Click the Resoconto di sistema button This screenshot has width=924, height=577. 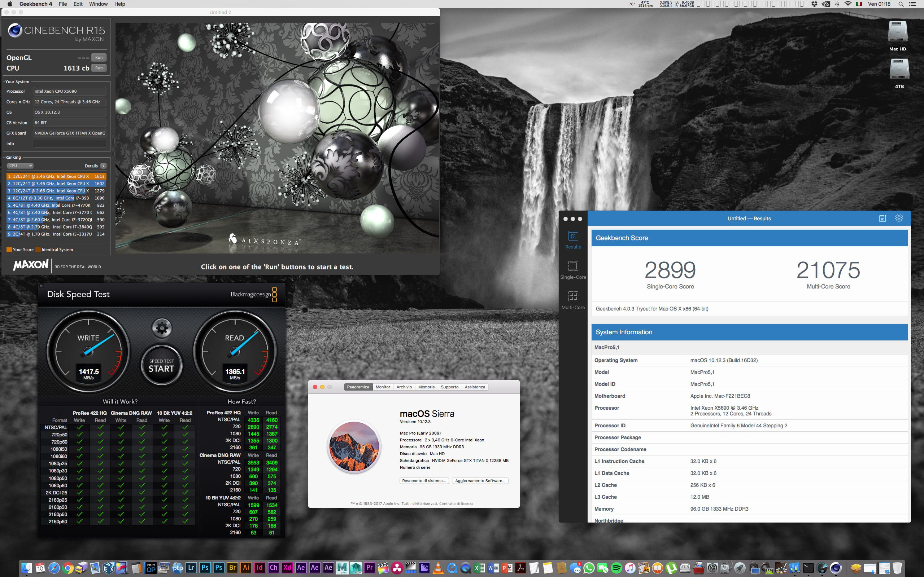click(424, 481)
